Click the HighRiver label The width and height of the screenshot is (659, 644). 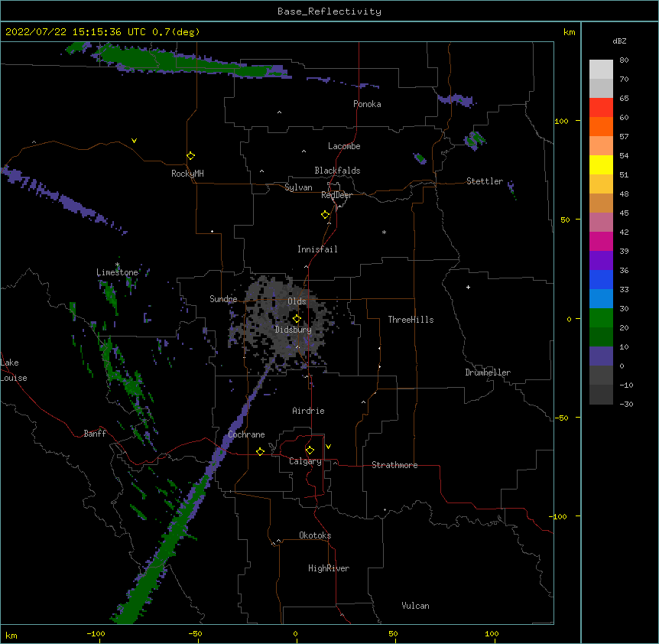point(329,568)
